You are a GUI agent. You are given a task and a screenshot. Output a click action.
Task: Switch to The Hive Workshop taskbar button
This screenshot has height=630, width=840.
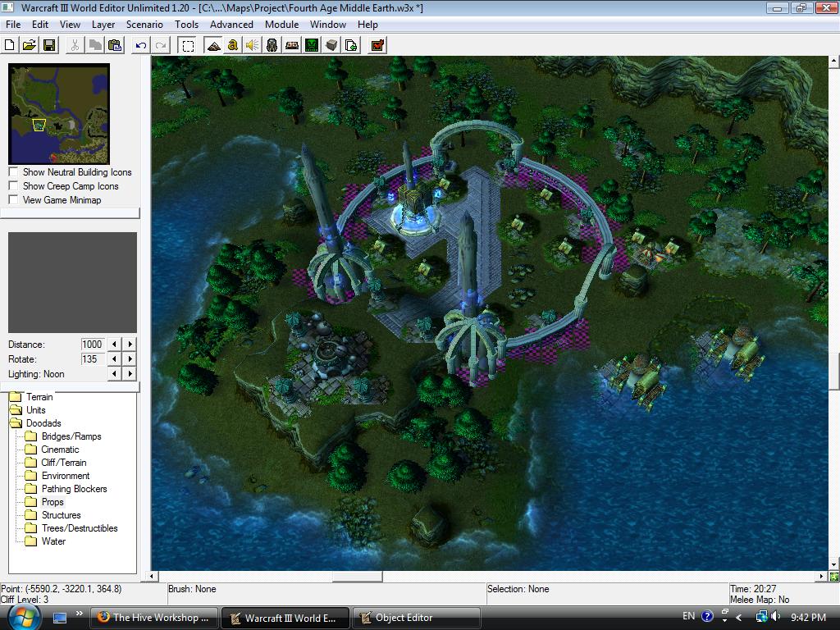(153, 618)
